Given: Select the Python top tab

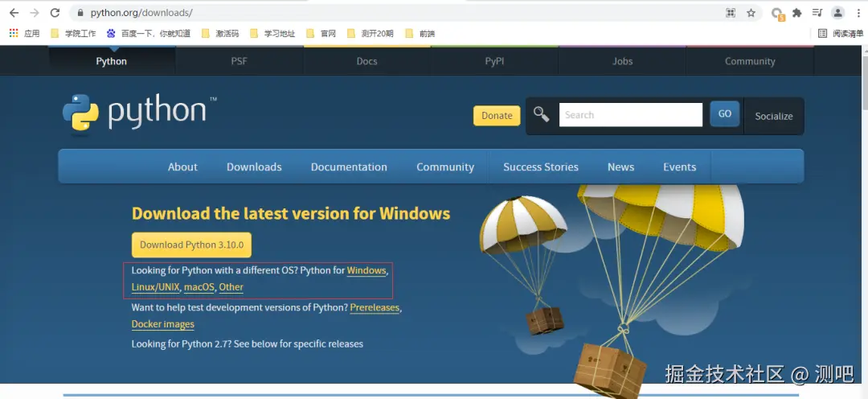Looking at the screenshot, I should click(112, 61).
